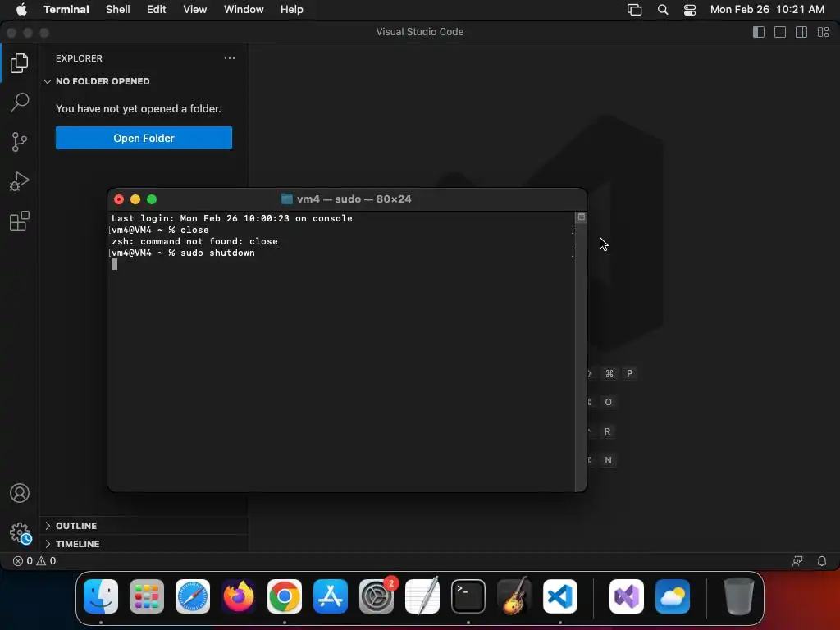Open App Store from the Dock
This screenshot has width=840, height=630.
pyautogui.click(x=331, y=596)
